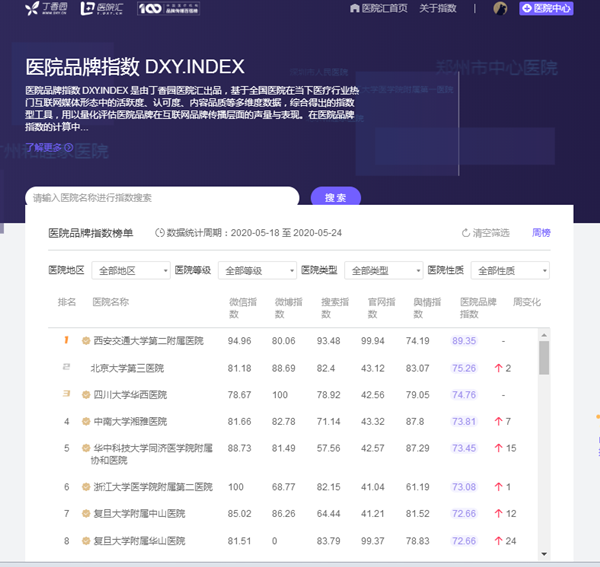Click the 官网指数 column header
The height and width of the screenshot is (567, 600).
[x=381, y=308]
